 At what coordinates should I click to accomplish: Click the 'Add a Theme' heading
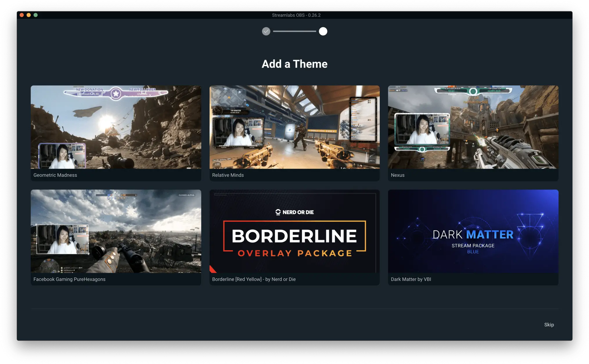pos(294,64)
